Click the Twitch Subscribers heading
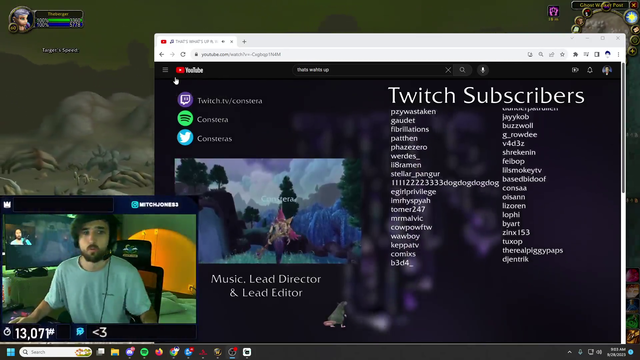Viewport: 640px width, 360px height. (x=486, y=96)
